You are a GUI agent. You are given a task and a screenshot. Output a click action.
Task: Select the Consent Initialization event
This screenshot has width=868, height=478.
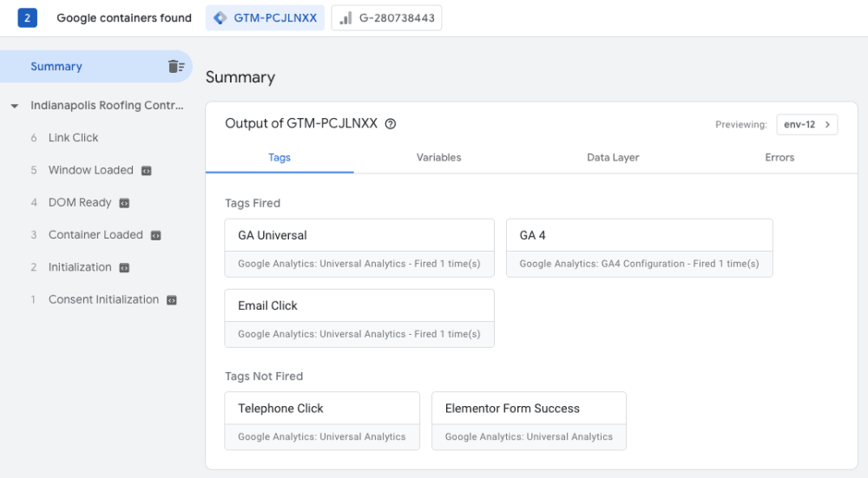[x=103, y=300]
